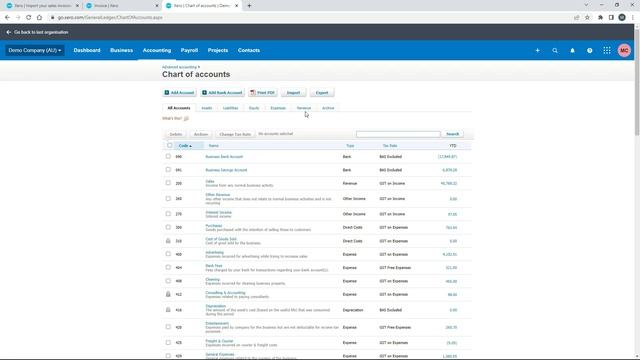Open the browser side panel icon
Image resolution: width=640 pixels, height=360 pixels.
(611, 18)
